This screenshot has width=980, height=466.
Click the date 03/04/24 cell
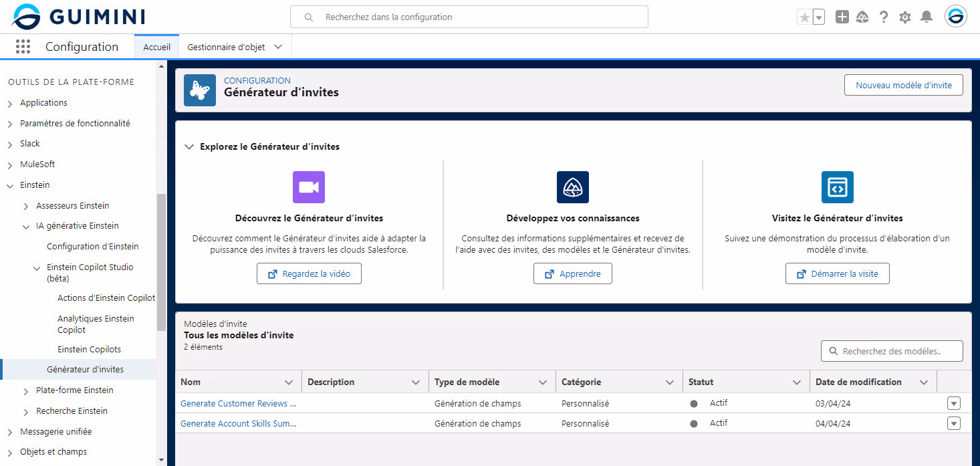(x=833, y=403)
